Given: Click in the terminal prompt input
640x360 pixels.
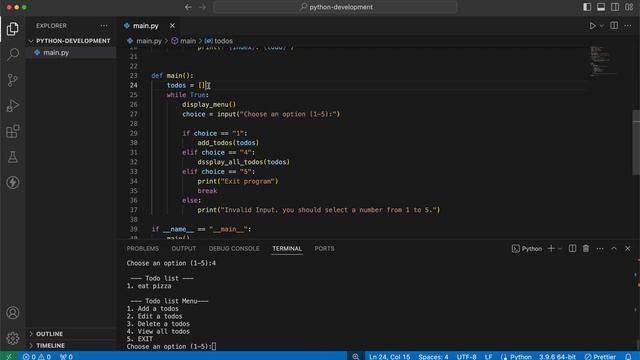Looking at the screenshot, I should pyautogui.click(x=214, y=347).
